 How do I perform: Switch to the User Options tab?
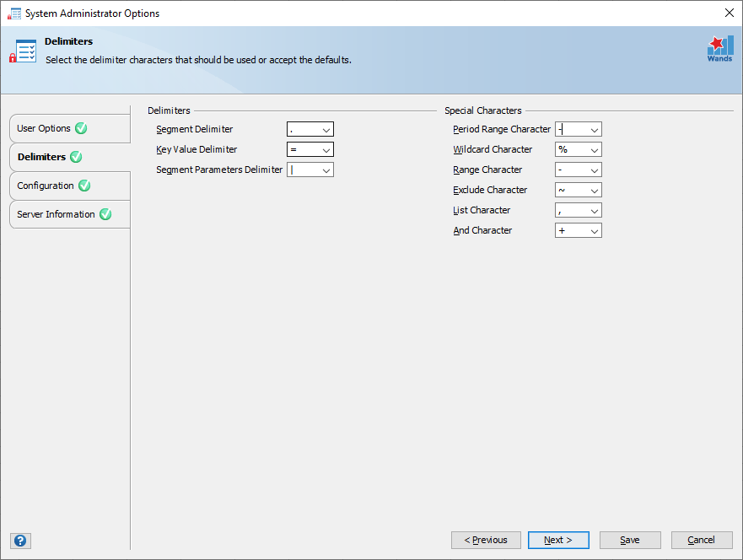pyautogui.click(x=70, y=128)
